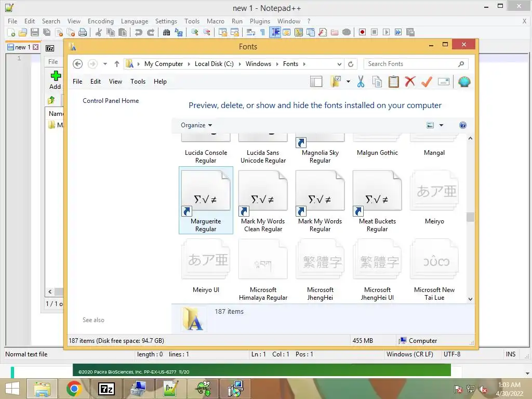Open recent locations dropdown arrow
The image size is (532, 399).
click(105, 64)
